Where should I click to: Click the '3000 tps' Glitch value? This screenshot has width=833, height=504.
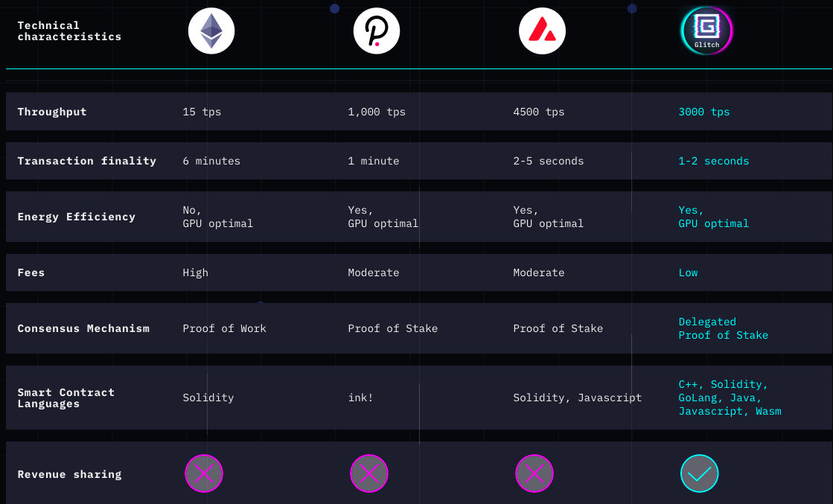[x=704, y=112]
